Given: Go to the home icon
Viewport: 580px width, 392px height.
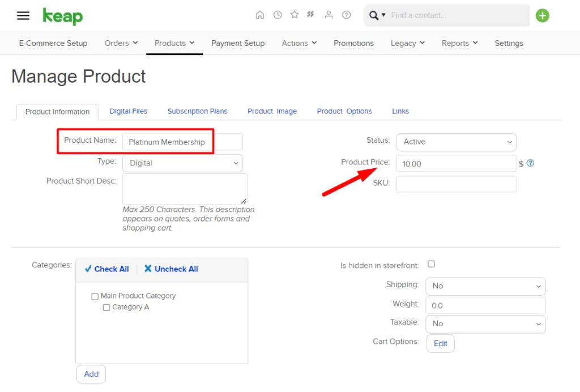Looking at the screenshot, I should coord(259,15).
